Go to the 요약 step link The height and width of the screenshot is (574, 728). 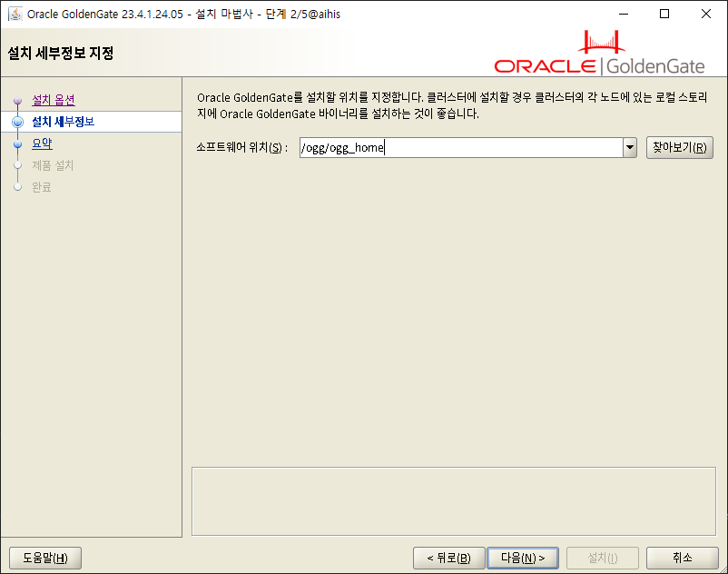(42, 143)
